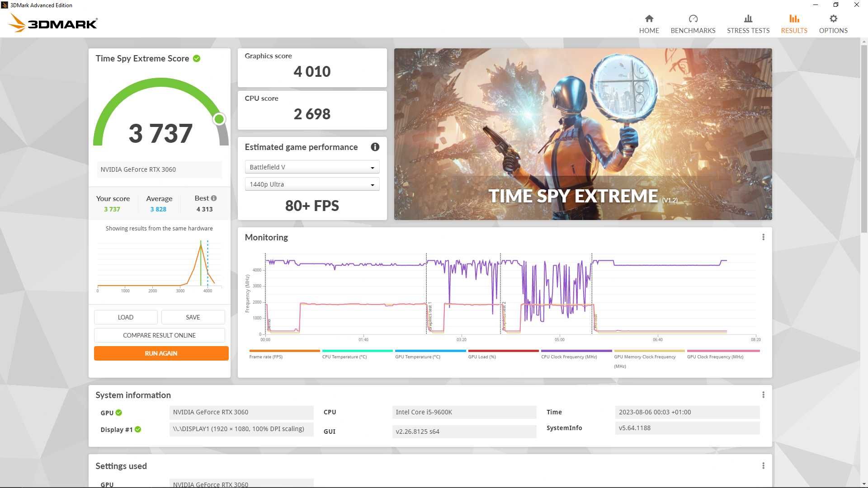Open the Stress Tests chart icon

click(x=748, y=19)
